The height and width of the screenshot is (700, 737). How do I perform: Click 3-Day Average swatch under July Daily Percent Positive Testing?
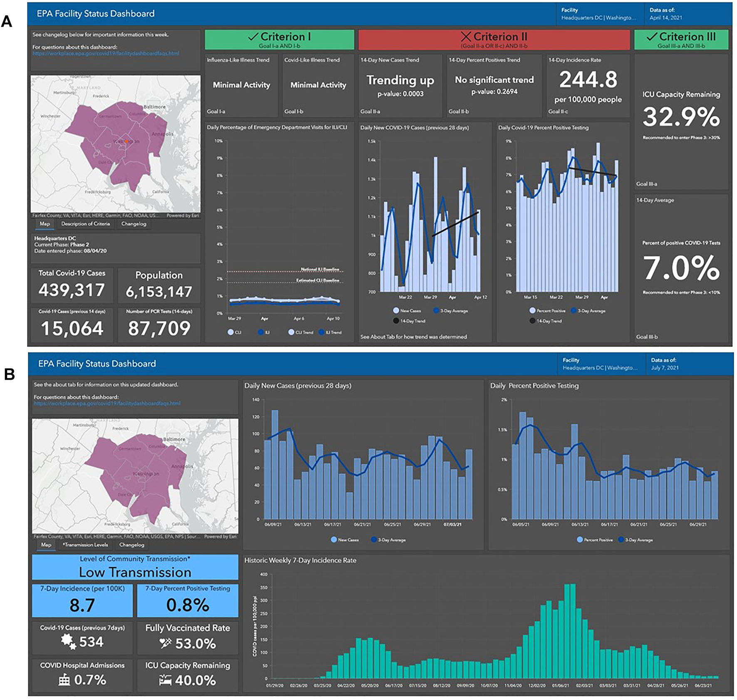click(621, 539)
